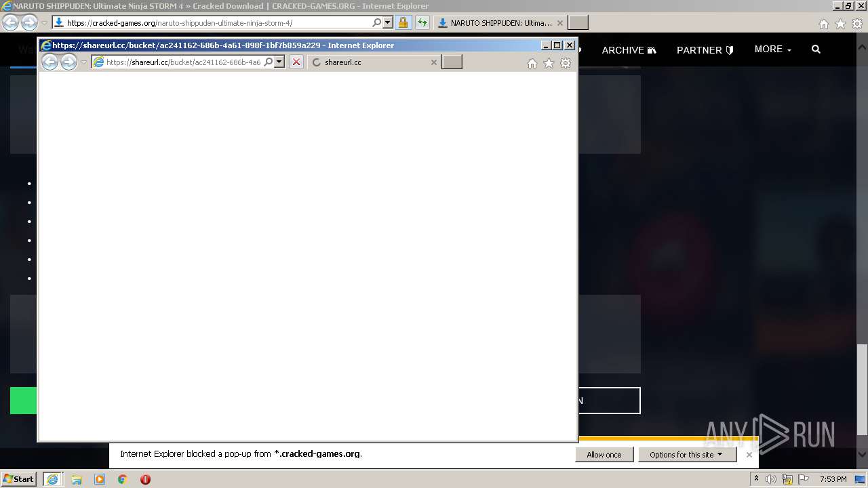Click Forward button in main cracked-games window

(x=29, y=23)
